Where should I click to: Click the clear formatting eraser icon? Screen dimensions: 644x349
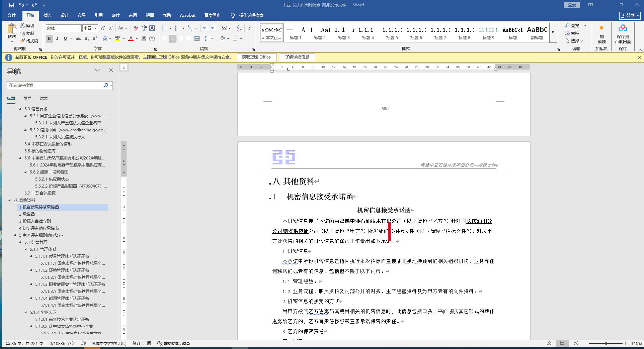136,28
